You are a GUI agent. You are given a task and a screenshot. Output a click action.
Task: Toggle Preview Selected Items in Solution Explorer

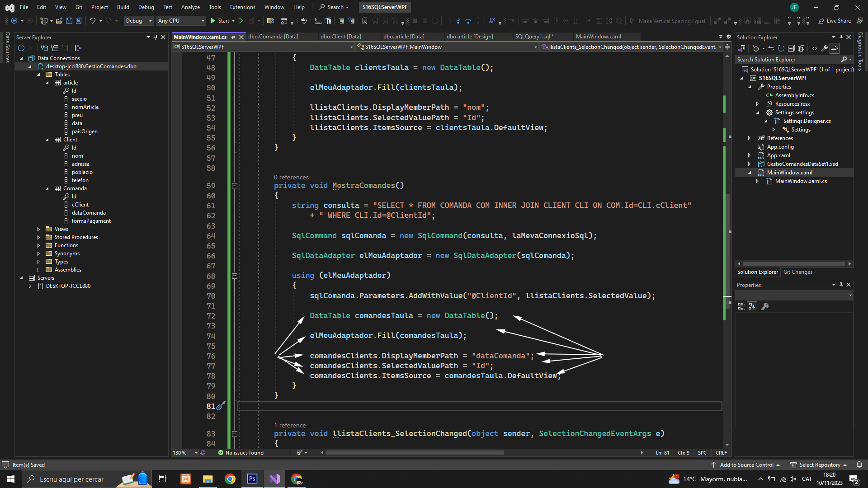(x=835, y=48)
